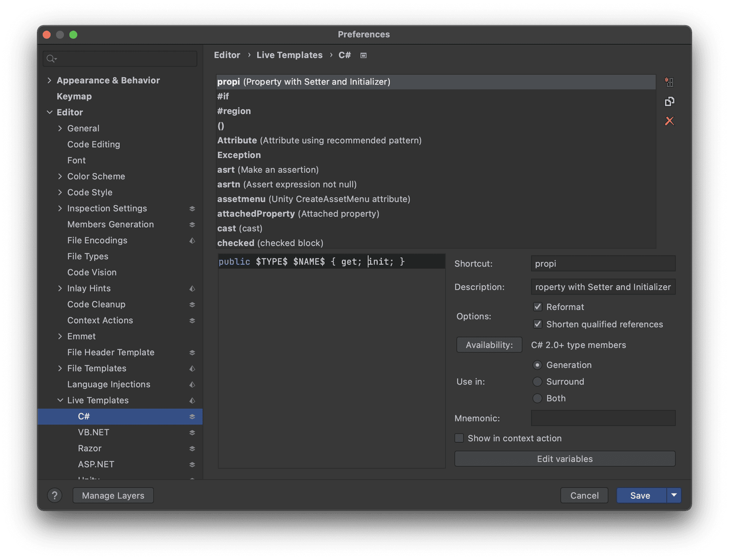Click layer icon next to Inspection Settings

(192, 209)
